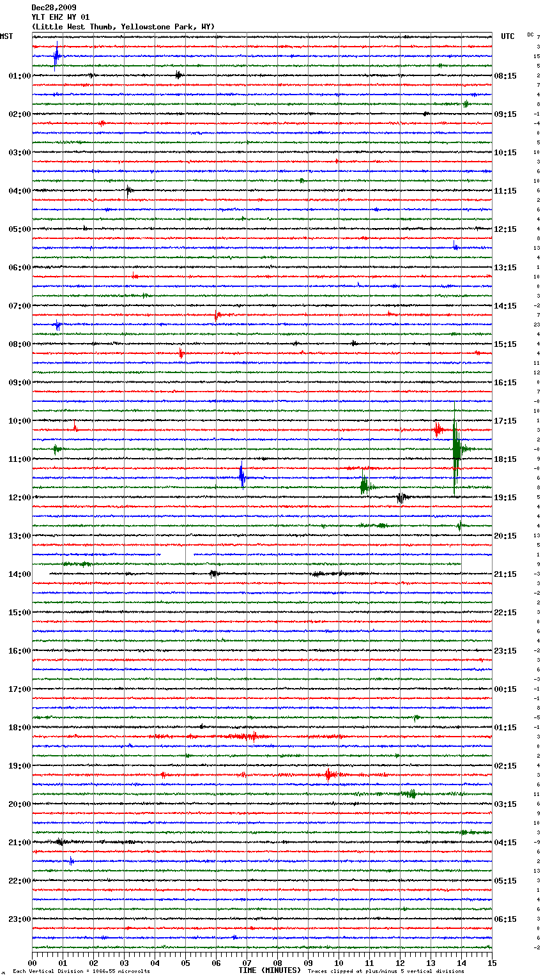Click the 11:15 UTC time label
Viewport: 543px width, 980px height.
[505, 191]
